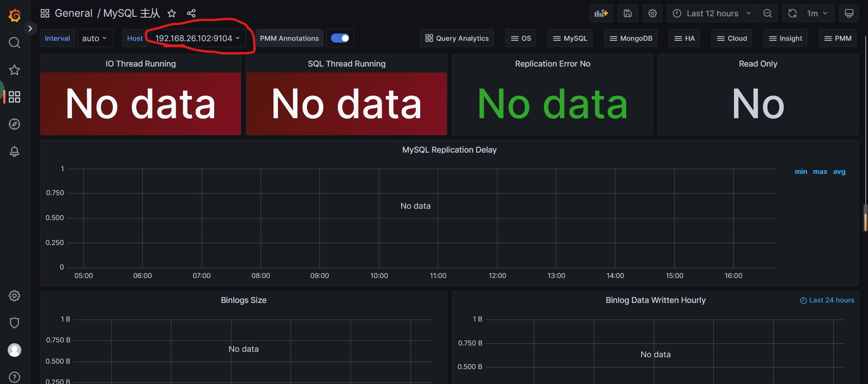Open the 1m refresh interval dropdown

click(818, 13)
